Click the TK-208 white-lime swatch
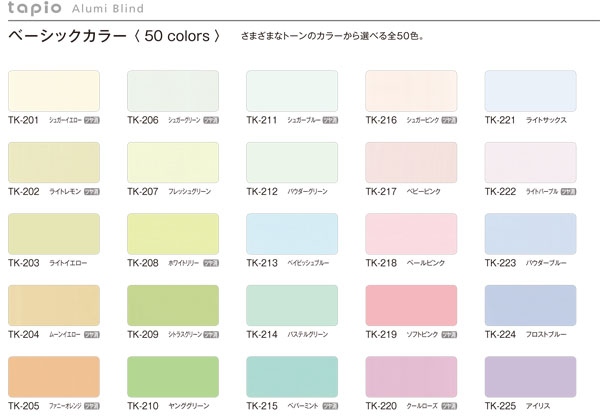The image size is (600, 420). pyautogui.click(x=173, y=233)
